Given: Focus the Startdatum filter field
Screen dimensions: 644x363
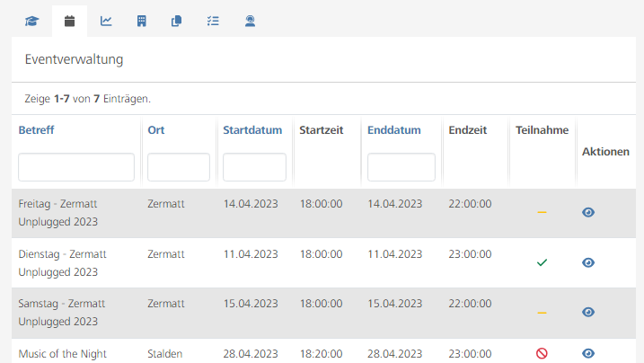Looking at the screenshot, I should (254, 167).
